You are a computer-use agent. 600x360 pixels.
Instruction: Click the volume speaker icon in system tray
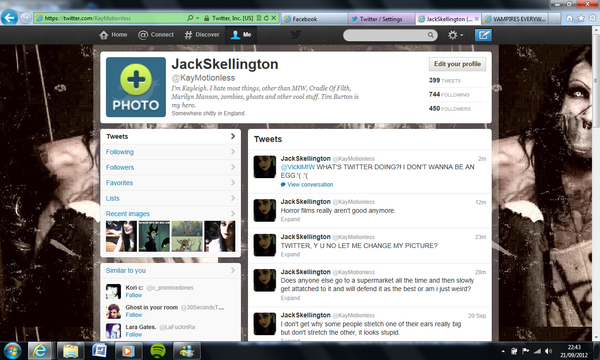click(x=548, y=351)
